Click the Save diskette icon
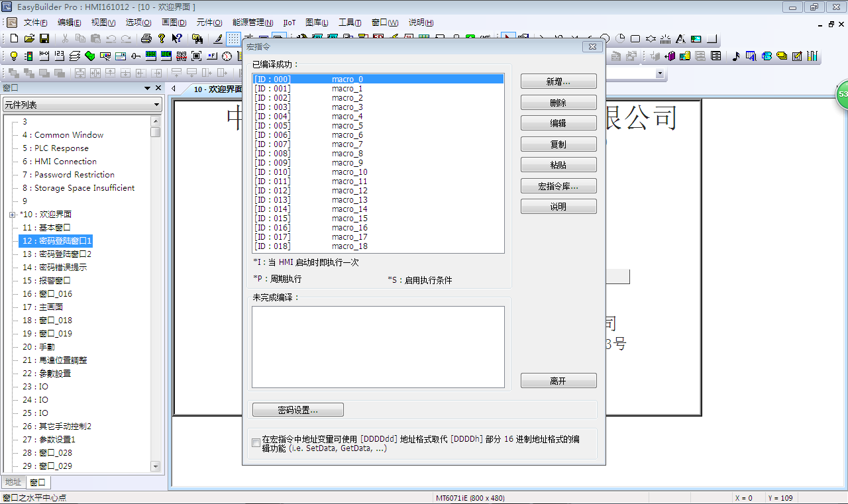Image resolution: width=848 pixels, height=504 pixels. point(44,38)
